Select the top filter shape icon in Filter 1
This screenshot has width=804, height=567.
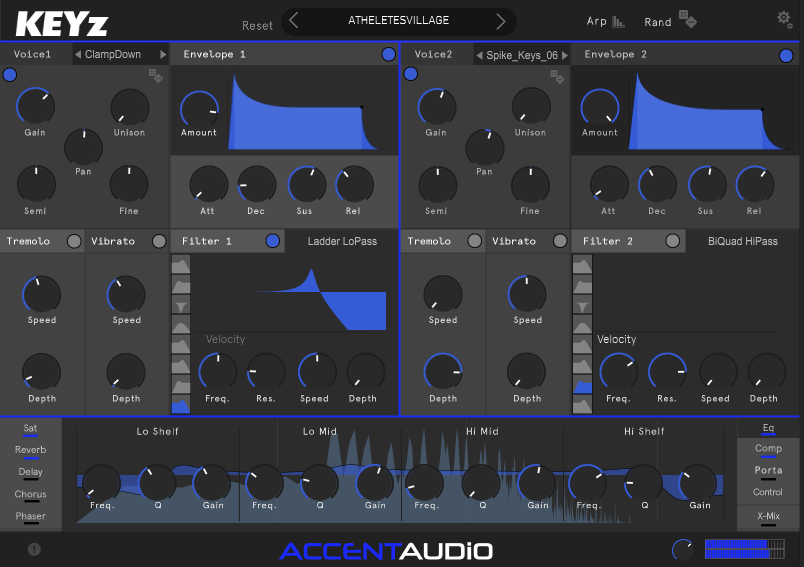(181, 265)
